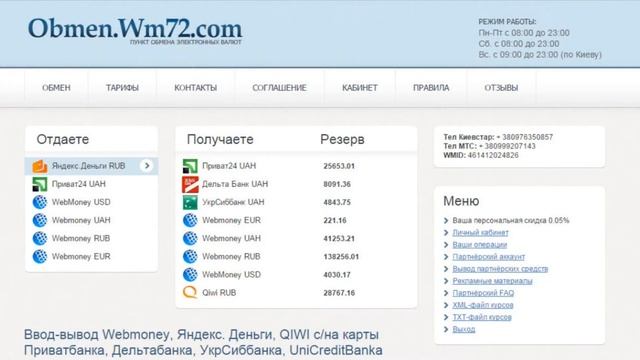Click the Webmoney EUR globe icon in Получаете
Image resolution: width=640 pixels, height=360 pixels.
(190, 220)
